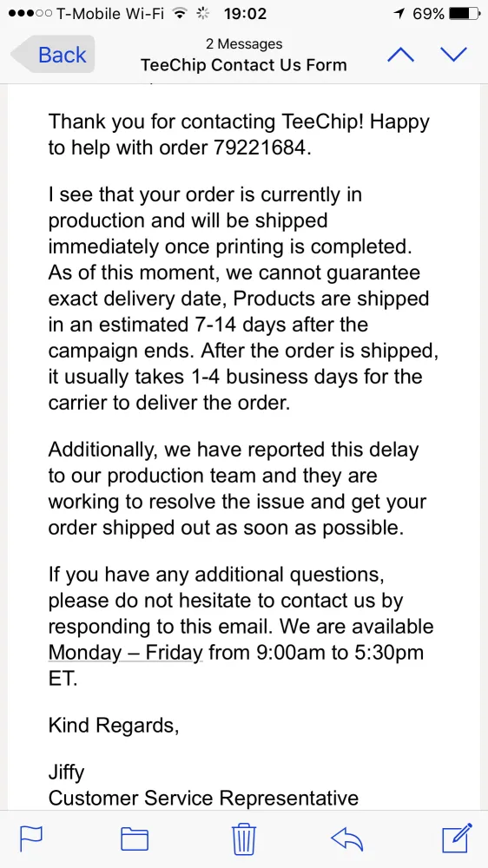
Task: Tap the 9:00am to 5:30pm time text
Action: point(340,652)
